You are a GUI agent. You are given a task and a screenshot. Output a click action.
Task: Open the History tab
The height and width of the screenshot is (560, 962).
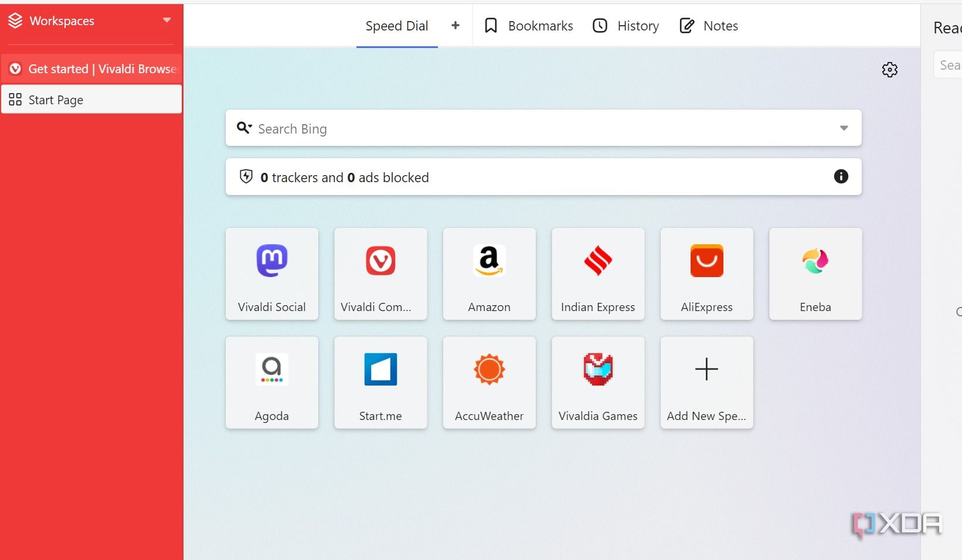[x=626, y=26]
